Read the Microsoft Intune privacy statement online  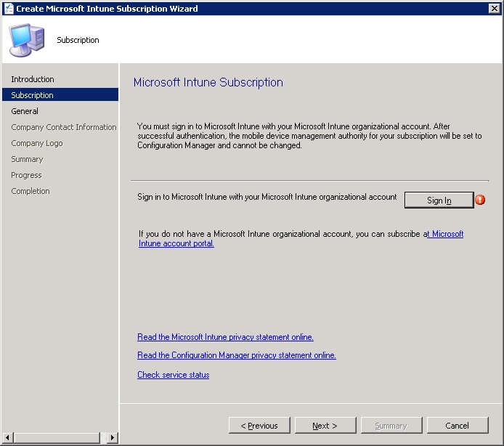(x=225, y=337)
